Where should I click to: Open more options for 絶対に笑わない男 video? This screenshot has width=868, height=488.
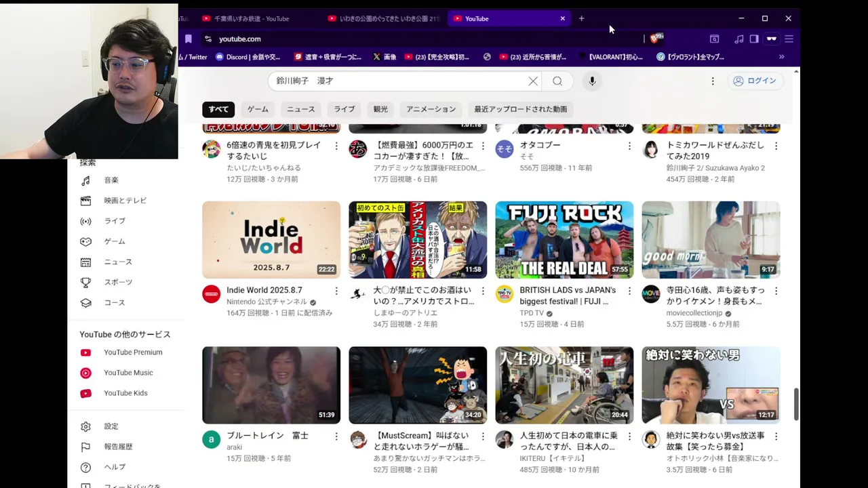click(x=776, y=436)
